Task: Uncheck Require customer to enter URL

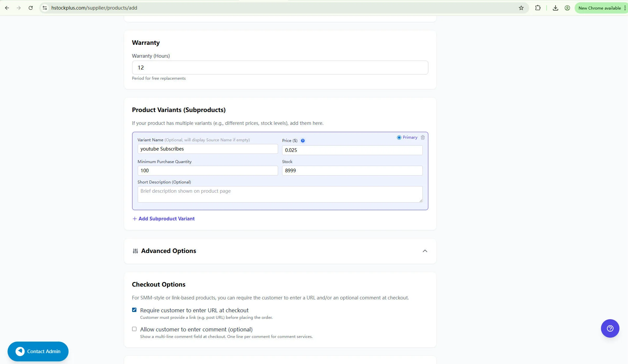Action: (134, 310)
